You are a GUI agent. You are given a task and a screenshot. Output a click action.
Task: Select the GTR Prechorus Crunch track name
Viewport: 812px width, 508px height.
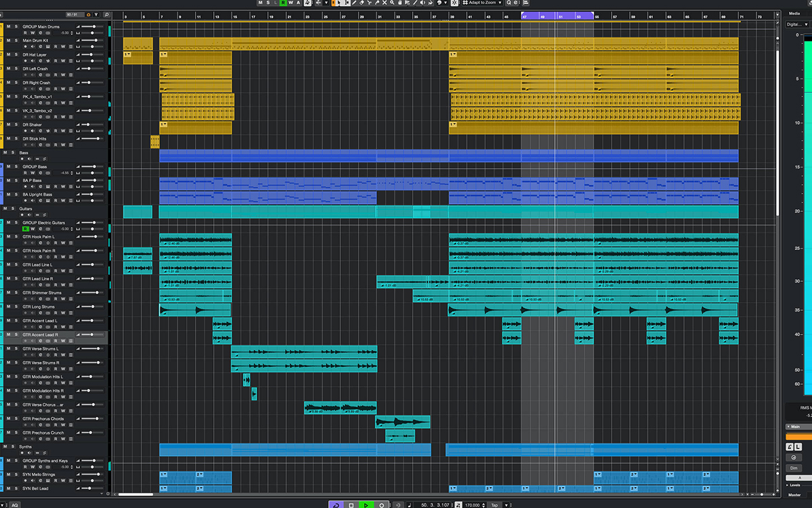pos(43,433)
